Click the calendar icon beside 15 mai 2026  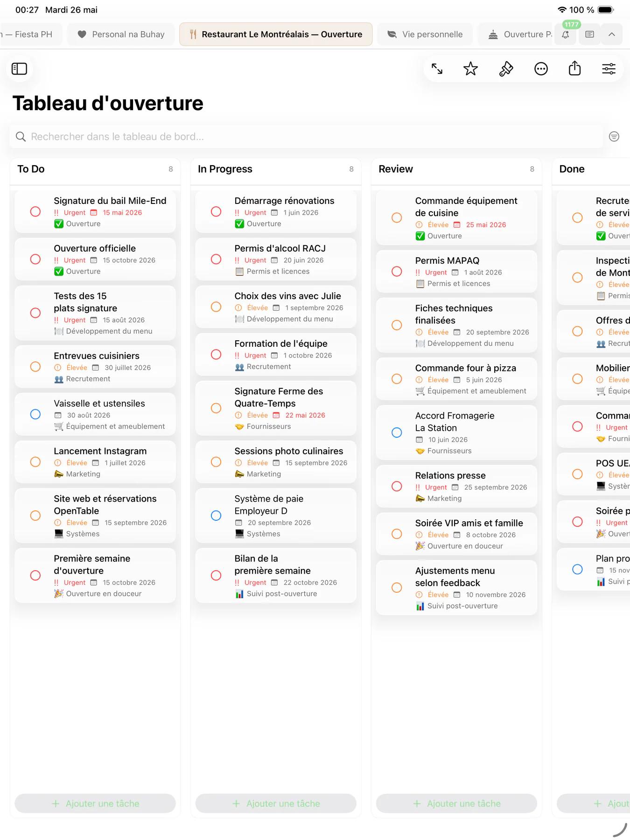pos(93,212)
